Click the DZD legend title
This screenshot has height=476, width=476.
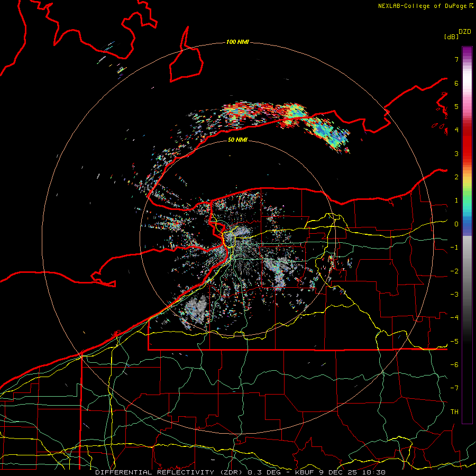click(464, 32)
